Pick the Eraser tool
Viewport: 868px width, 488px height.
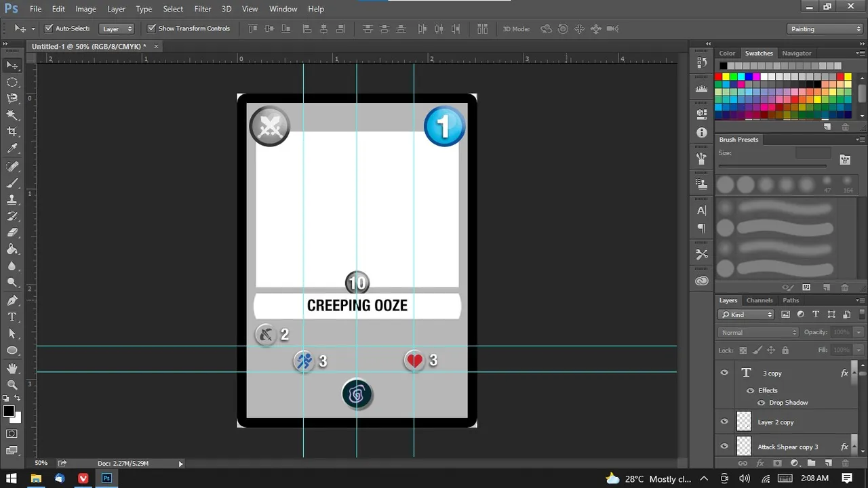tap(12, 232)
